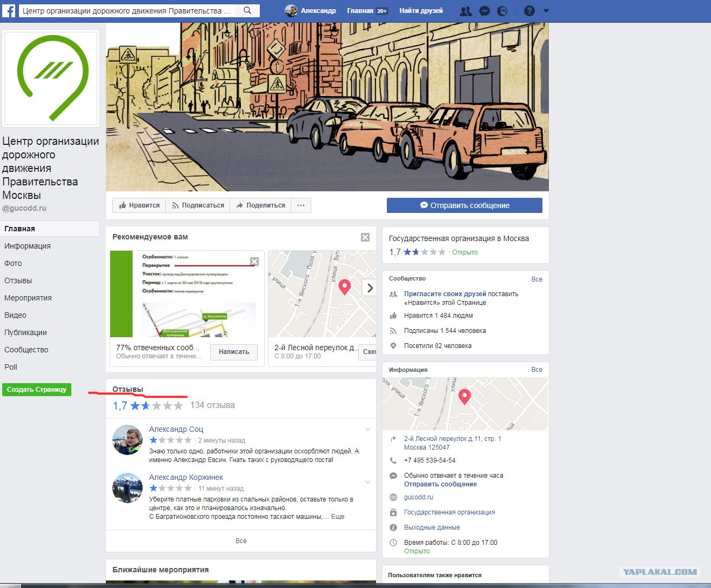Click Александр Соц's avatar photo
The image size is (711, 588).
[x=128, y=439]
